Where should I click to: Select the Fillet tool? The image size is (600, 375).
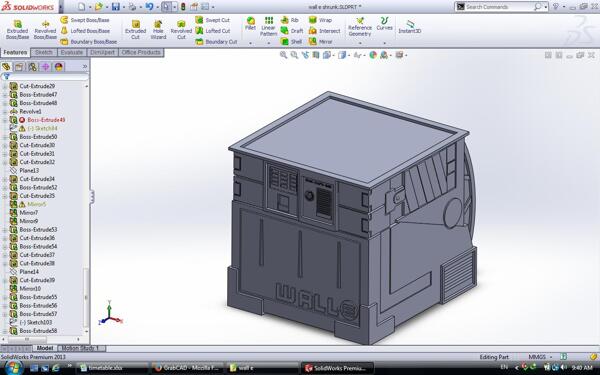tap(251, 24)
